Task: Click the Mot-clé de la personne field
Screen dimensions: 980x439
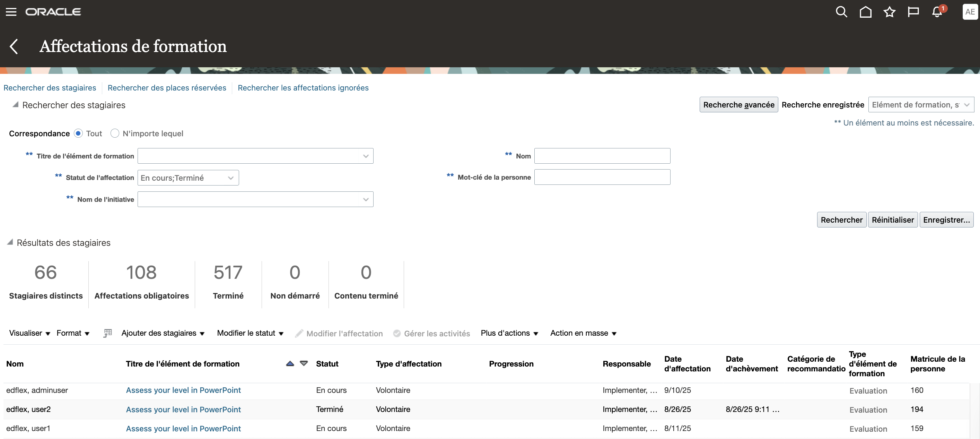Action: tap(602, 177)
